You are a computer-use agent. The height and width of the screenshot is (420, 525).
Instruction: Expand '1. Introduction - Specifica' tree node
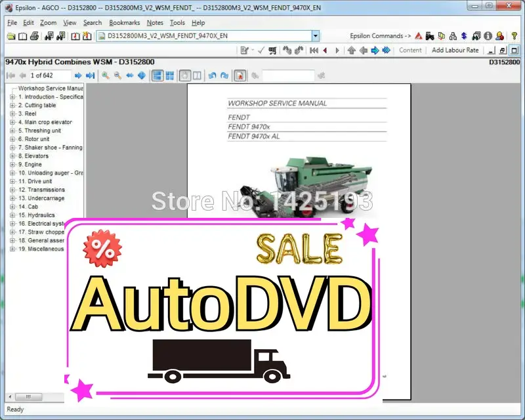[12, 96]
